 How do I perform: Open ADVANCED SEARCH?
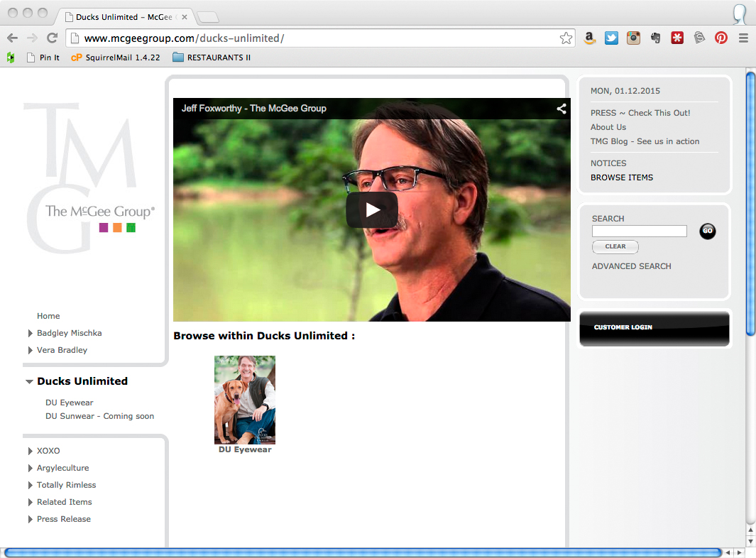coord(632,266)
